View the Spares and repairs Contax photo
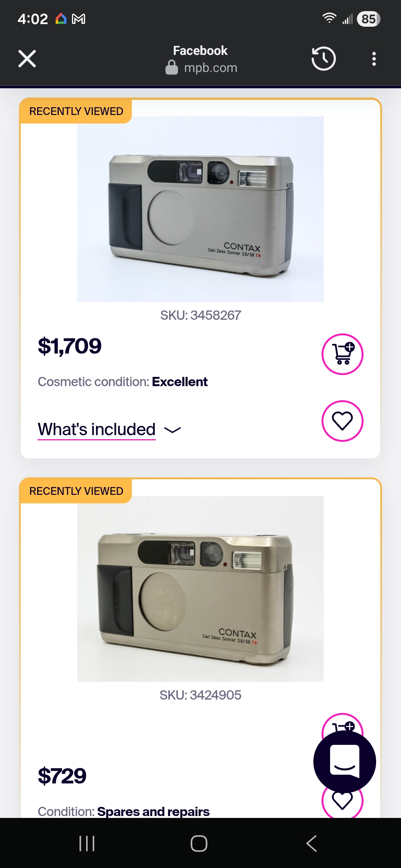The image size is (401, 868). (200, 589)
